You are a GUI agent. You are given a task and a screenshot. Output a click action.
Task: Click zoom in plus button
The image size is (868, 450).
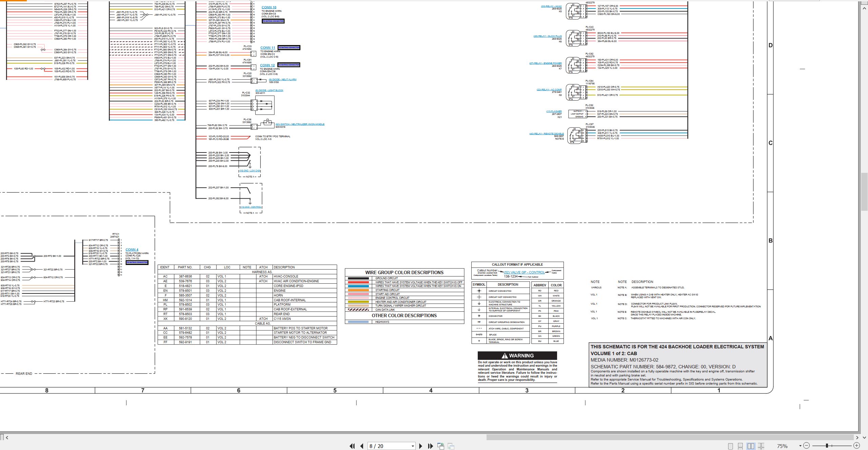[856, 446]
